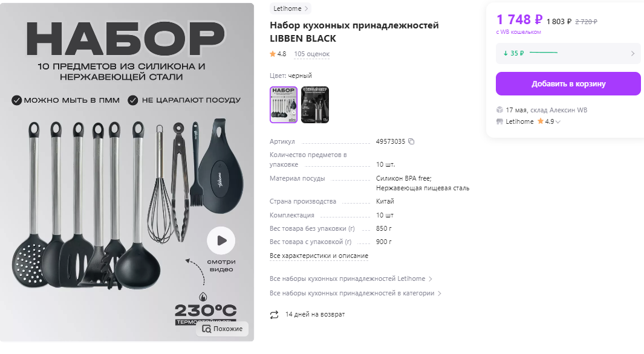The height and width of the screenshot is (354, 644).
Task: Click the Похожие similar items button
Action: (x=222, y=329)
